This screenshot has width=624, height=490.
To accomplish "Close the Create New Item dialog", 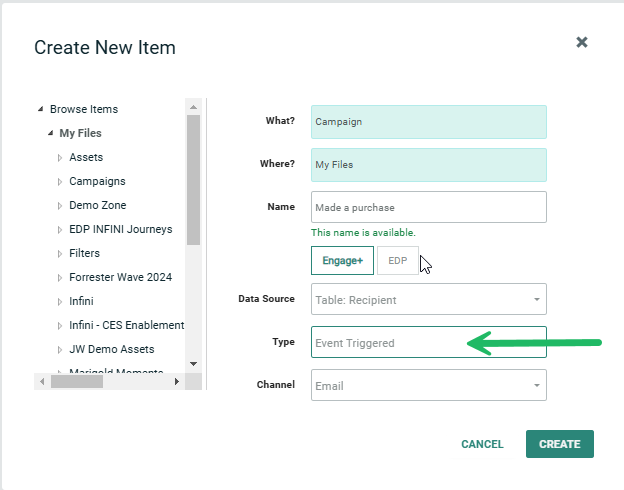I will coord(582,42).
